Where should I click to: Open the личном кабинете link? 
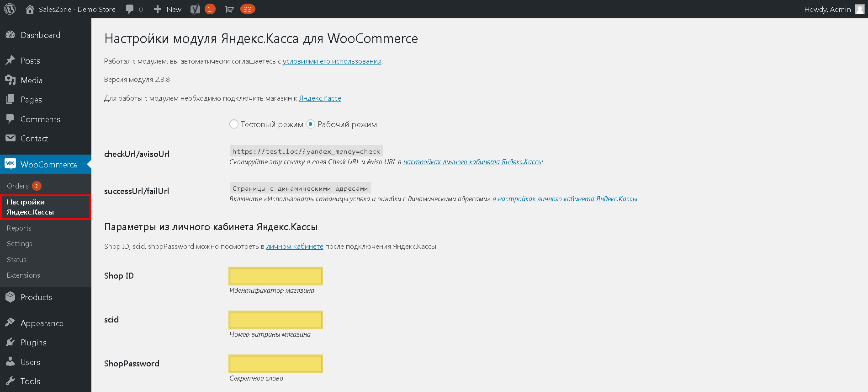point(295,246)
